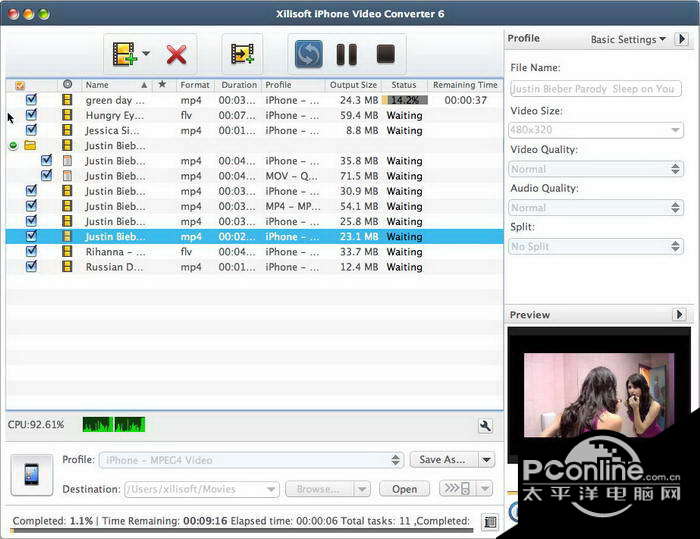Click the Rihanna row's 33.7 MB size
Image resolution: width=700 pixels, height=539 pixels.
[x=358, y=252]
